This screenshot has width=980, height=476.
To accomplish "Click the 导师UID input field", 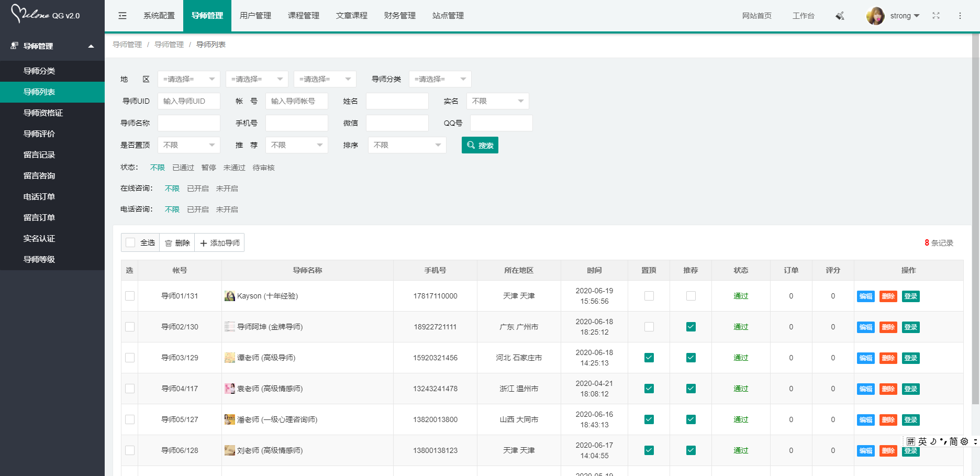I will (x=189, y=101).
